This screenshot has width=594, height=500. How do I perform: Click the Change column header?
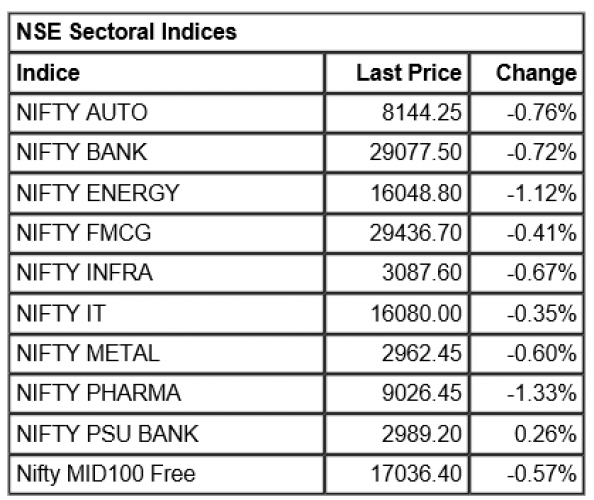(536, 73)
